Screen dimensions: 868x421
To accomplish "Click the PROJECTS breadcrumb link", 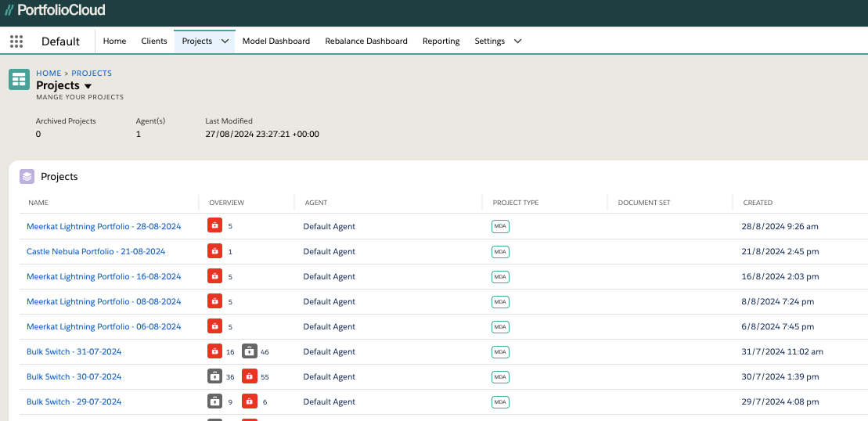I will pyautogui.click(x=92, y=73).
